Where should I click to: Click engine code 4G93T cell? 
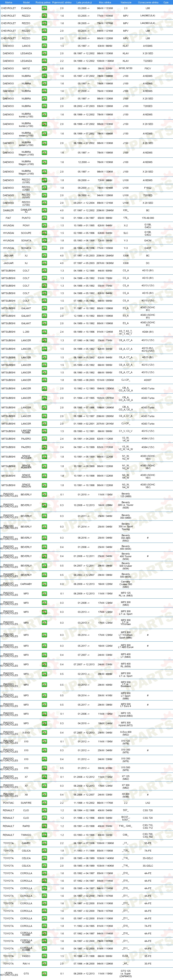(x=148, y=380)
